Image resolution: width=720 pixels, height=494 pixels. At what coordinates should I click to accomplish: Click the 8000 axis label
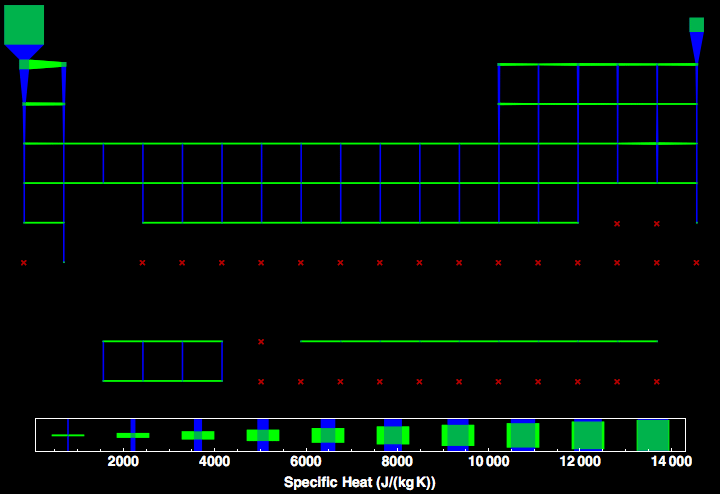click(x=397, y=461)
